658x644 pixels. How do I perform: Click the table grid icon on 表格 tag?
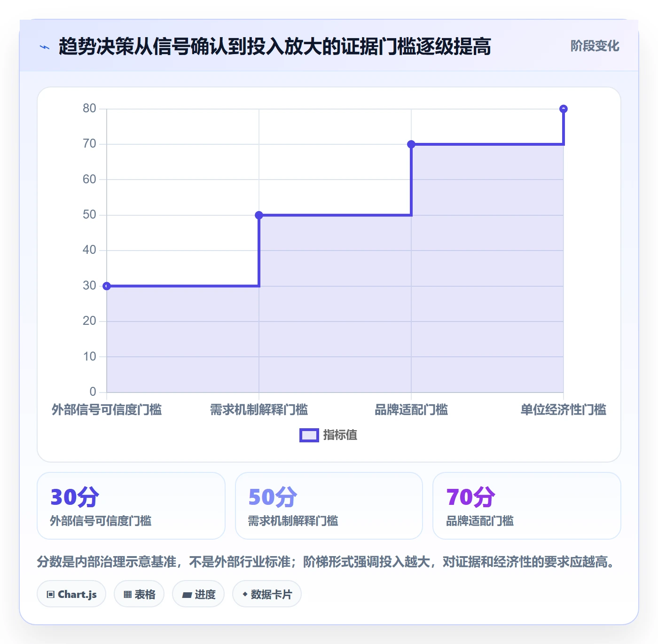tap(127, 595)
